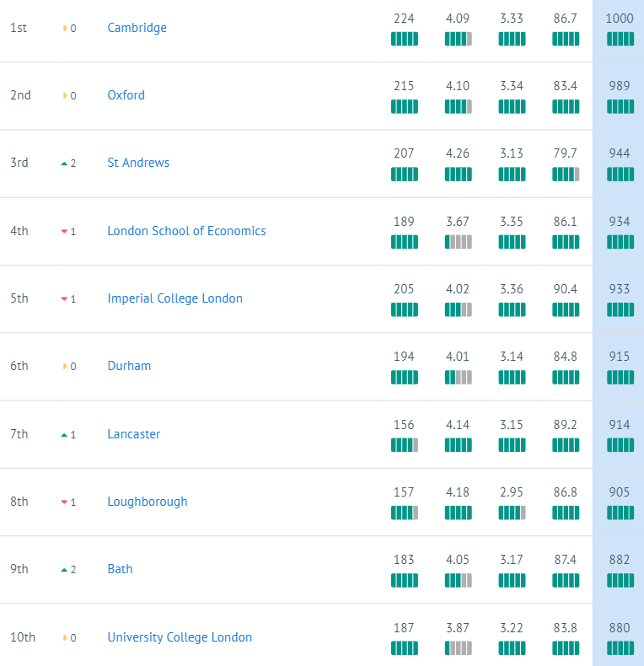This screenshot has height=666, width=644.
Task: Open London School of Economics link
Action: pyautogui.click(x=186, y=231)
